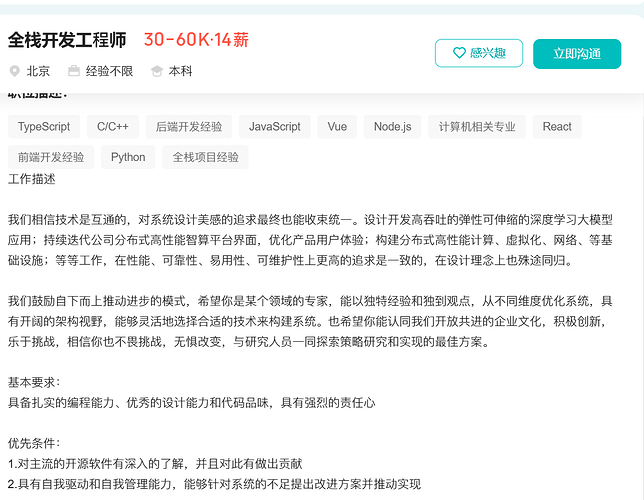
Task: Select the 计算机相关专业 tag
Action: 477,127
